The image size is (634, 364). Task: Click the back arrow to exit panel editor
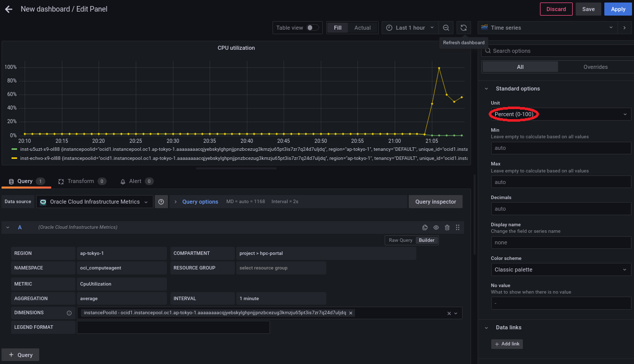(9, 9)
